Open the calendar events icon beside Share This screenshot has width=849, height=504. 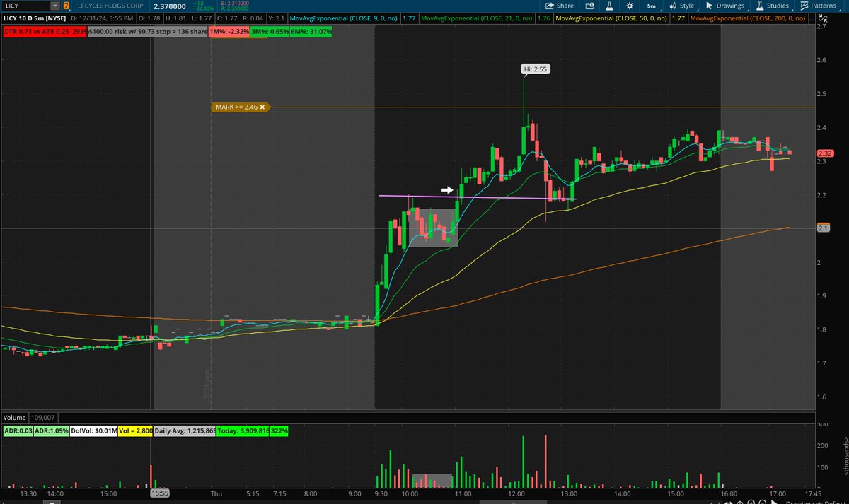tap(590, 5)
